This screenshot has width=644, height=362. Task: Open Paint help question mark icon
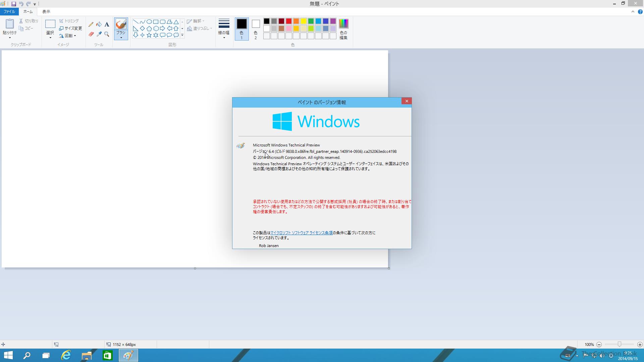(640, 12)
